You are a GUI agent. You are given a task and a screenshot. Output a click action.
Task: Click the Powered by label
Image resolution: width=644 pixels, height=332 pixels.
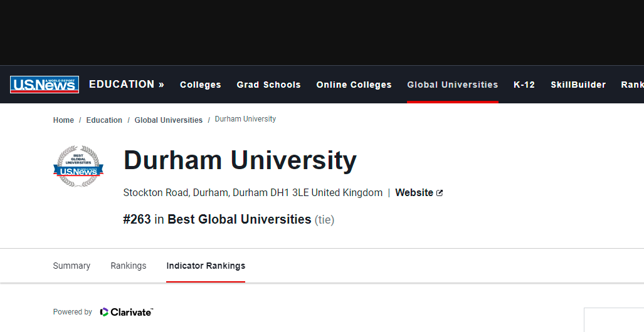(72, 312)
